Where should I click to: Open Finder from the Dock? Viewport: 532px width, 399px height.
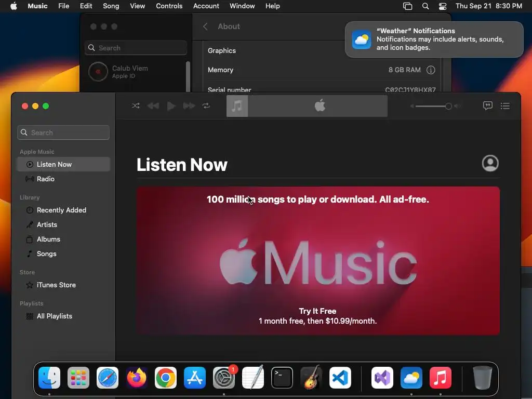click(49, 378)
